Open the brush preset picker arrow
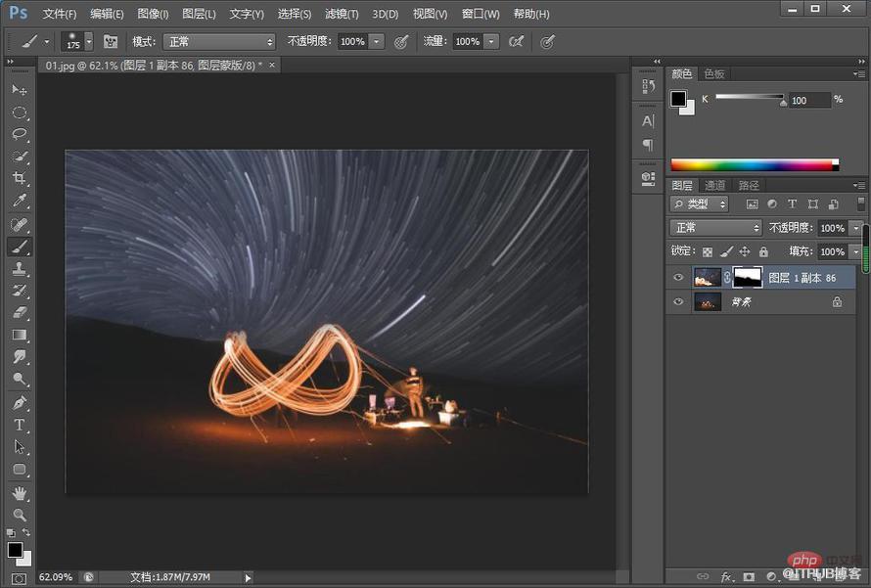 [x=89, y=42]
